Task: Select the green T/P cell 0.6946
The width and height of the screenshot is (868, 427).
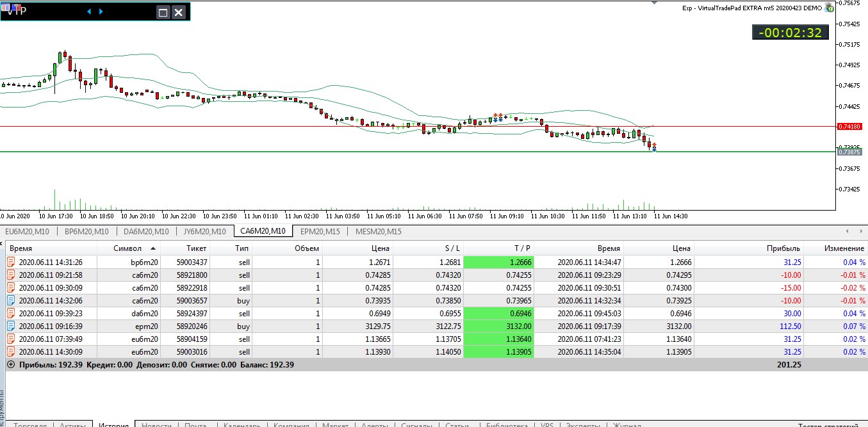Action: pos(499,313)
